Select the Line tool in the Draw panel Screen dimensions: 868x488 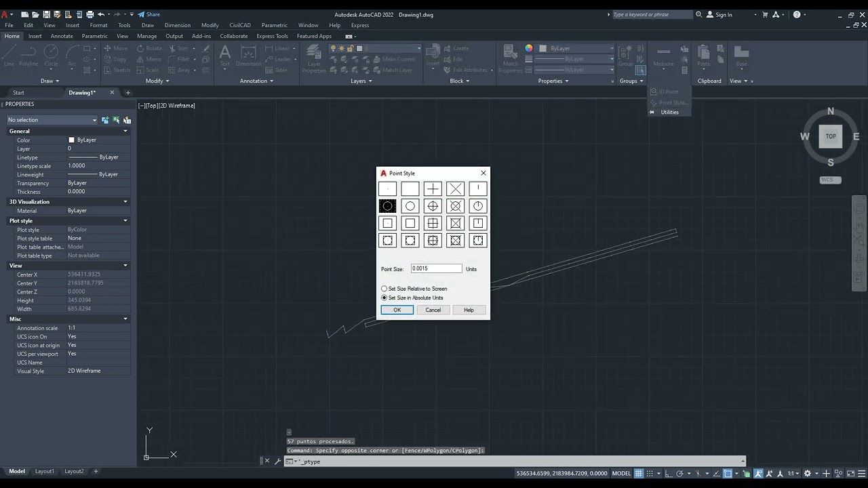9,56
